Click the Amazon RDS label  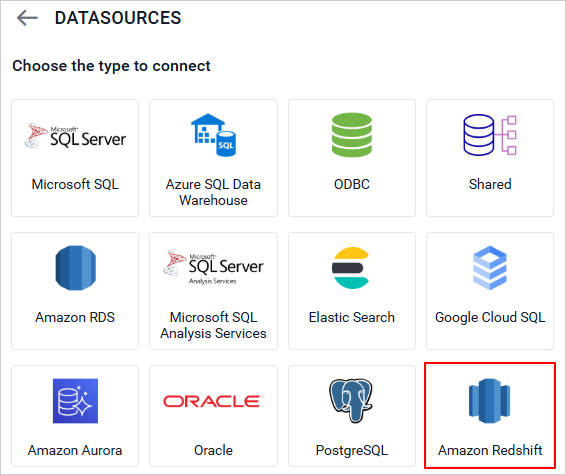tap(75, 317)
